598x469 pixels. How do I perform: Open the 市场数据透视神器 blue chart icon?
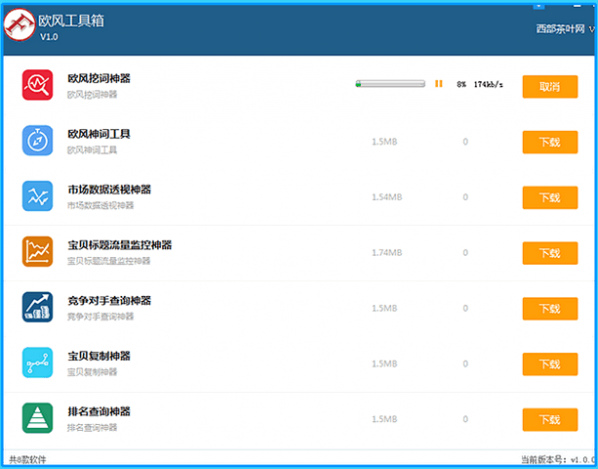pos(37,196)
